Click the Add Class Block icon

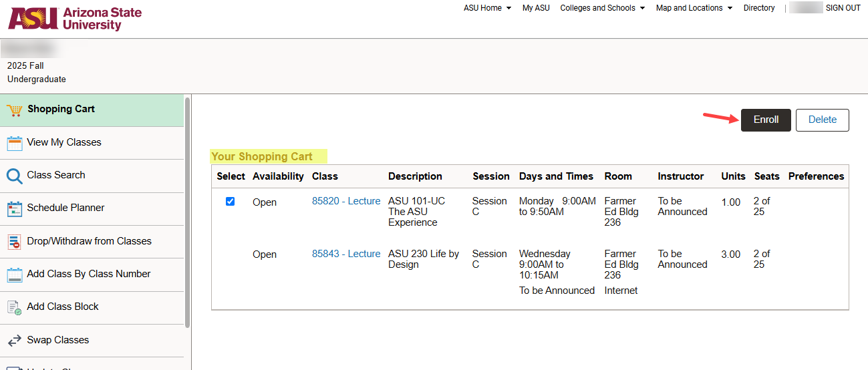pyautogui.click(x=15, y=307)
